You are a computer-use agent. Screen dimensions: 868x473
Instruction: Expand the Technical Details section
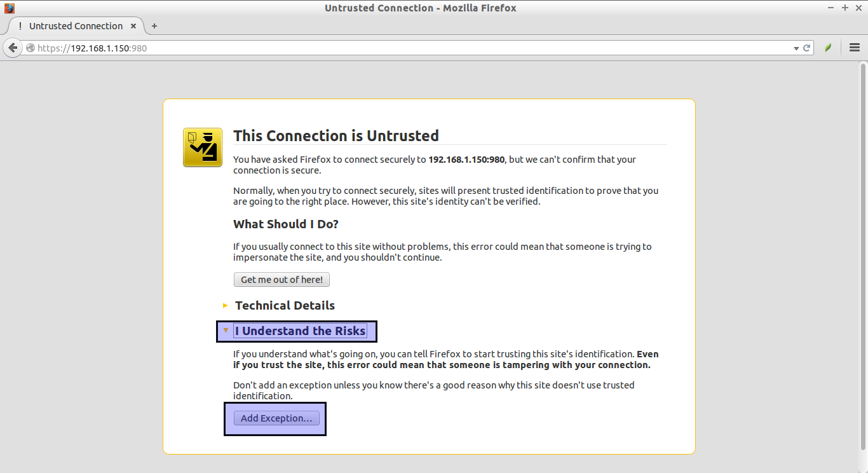(285, 306)
